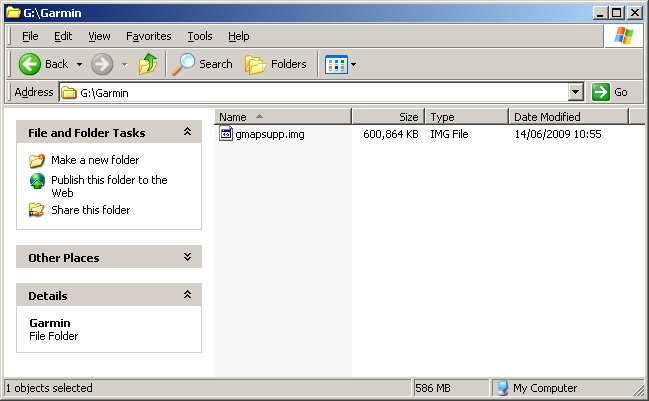Click the Views icon button
649x401 pixels.
tap(336, 65)
